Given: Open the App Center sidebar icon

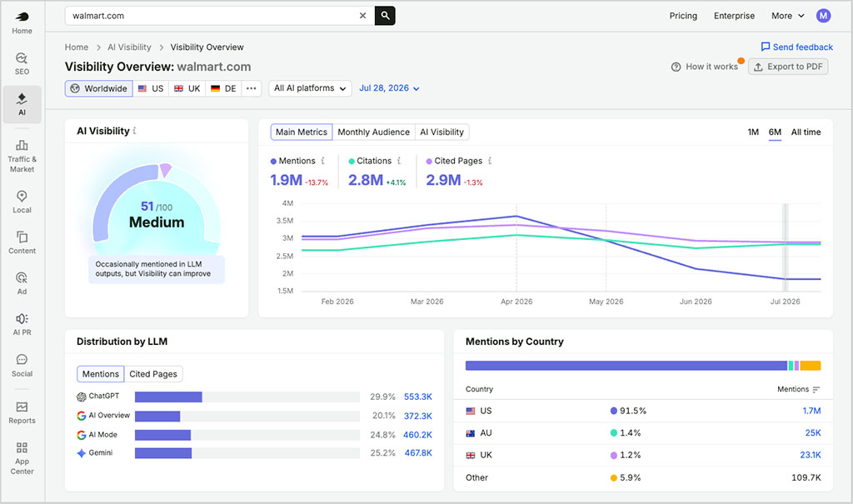Looking at the screenshot, I should point(22,458).
